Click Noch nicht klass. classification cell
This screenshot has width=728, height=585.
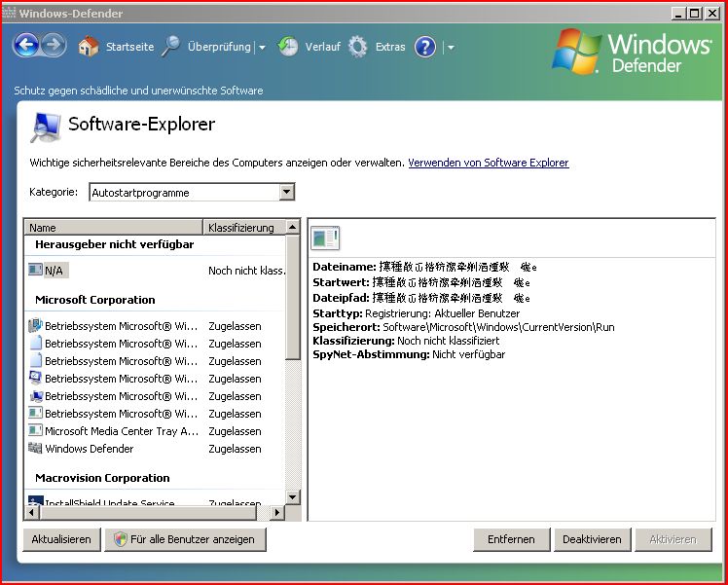[x=246, y=271]
